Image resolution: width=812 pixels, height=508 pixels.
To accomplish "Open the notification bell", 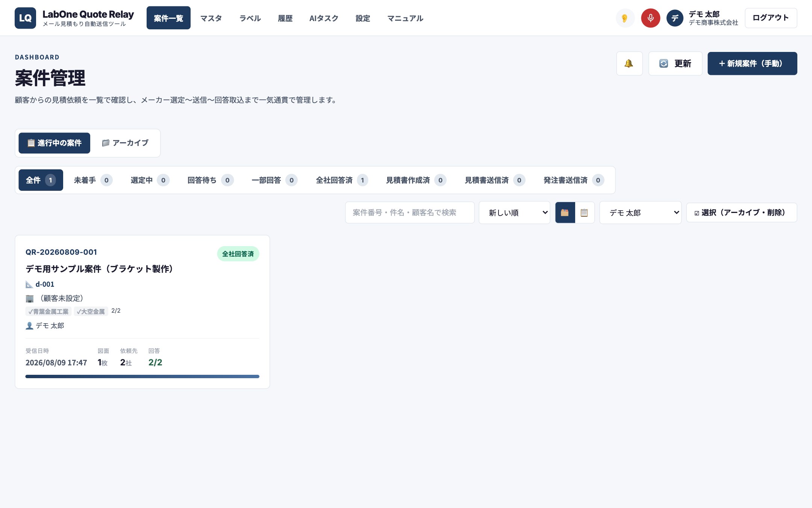I will click(629, 63).
